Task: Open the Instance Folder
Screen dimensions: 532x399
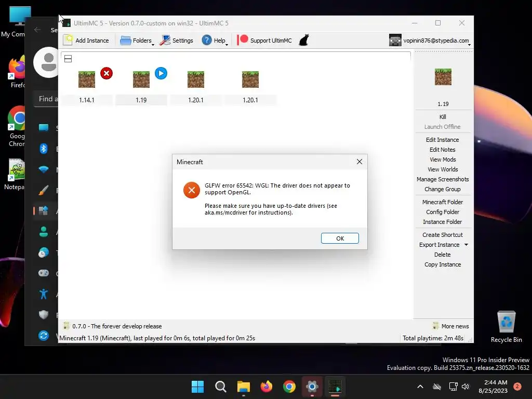Action: pyautogui.click(x=443, y=222)
